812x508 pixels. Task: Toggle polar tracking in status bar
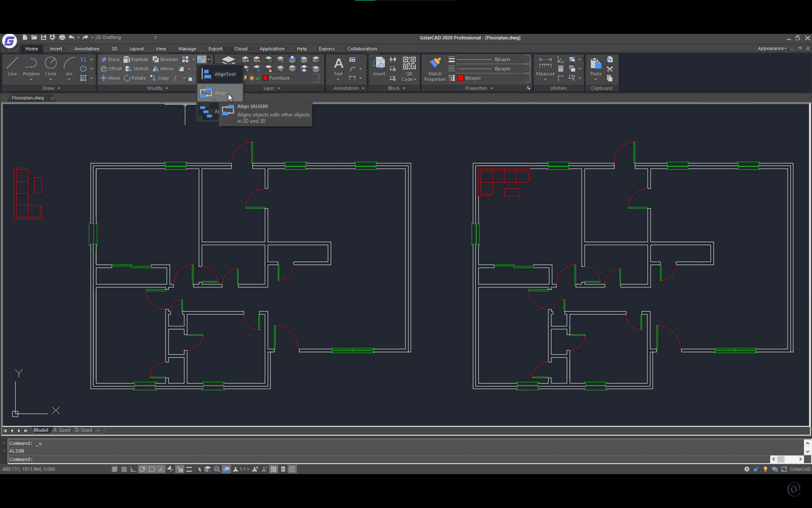point(143,469)
